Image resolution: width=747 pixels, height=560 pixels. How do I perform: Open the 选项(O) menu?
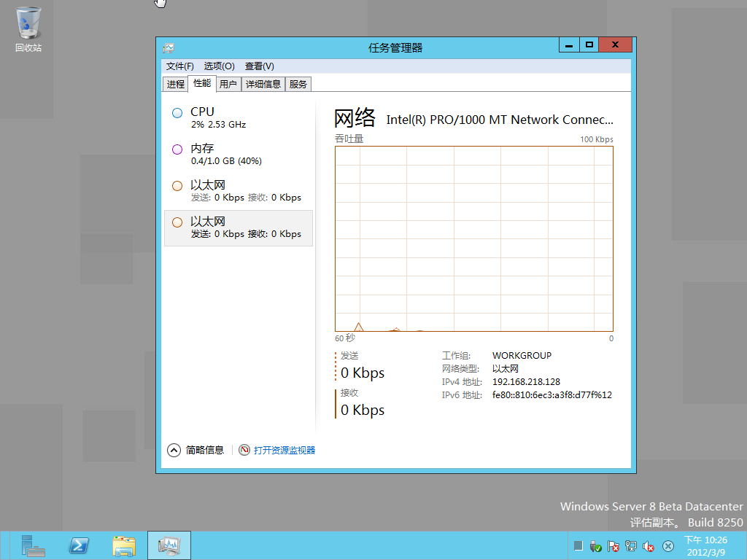click(219, 66)
